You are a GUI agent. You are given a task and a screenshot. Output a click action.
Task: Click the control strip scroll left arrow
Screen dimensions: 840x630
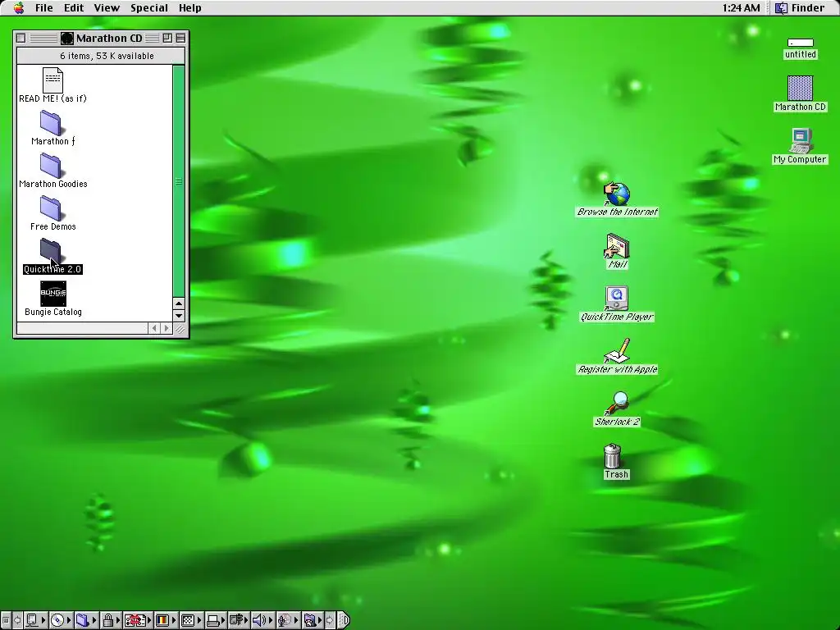(x=17, y=620)
